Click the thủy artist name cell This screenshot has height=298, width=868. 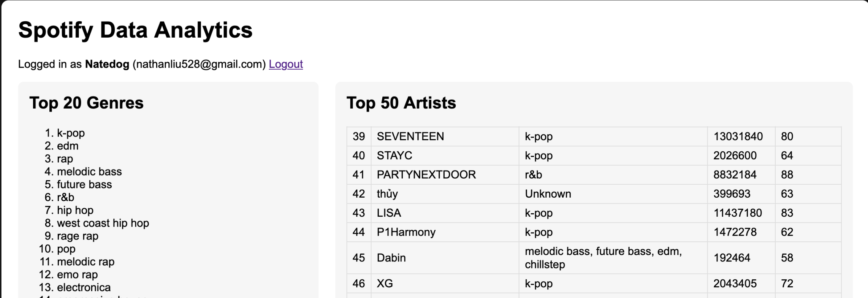(x=387, y=194)
